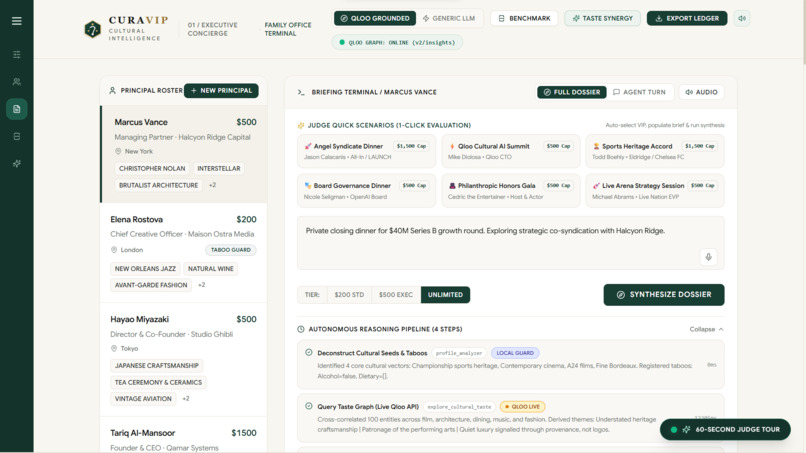Screen dimensions: 806x453
Task: Open the hamburger menu
Action: coord(16,21)
